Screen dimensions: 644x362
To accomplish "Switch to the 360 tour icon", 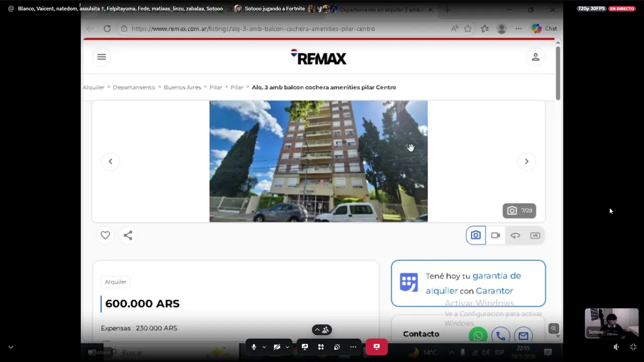I will 515,235.
